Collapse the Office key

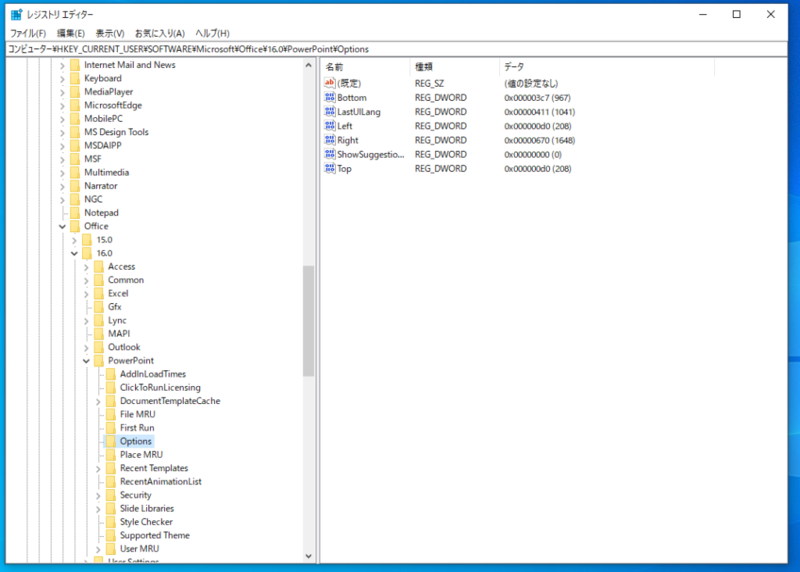click(x=62, y=226)
